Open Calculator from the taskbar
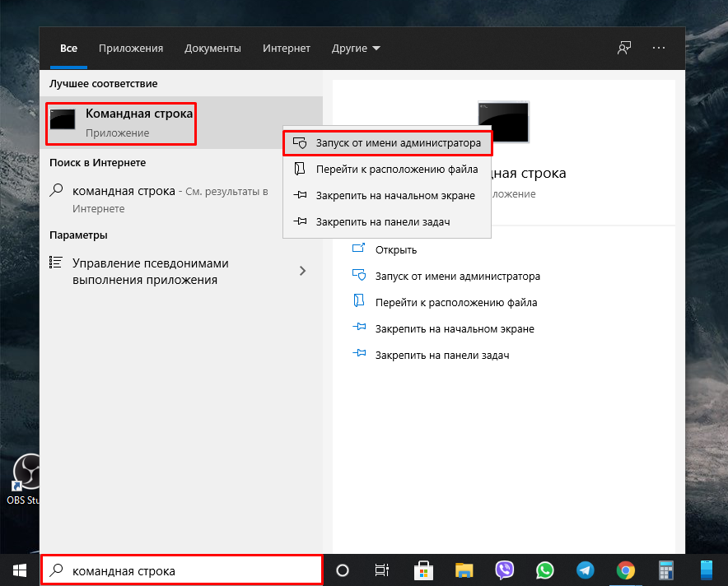Screen dimensions: 728x586 665,570
